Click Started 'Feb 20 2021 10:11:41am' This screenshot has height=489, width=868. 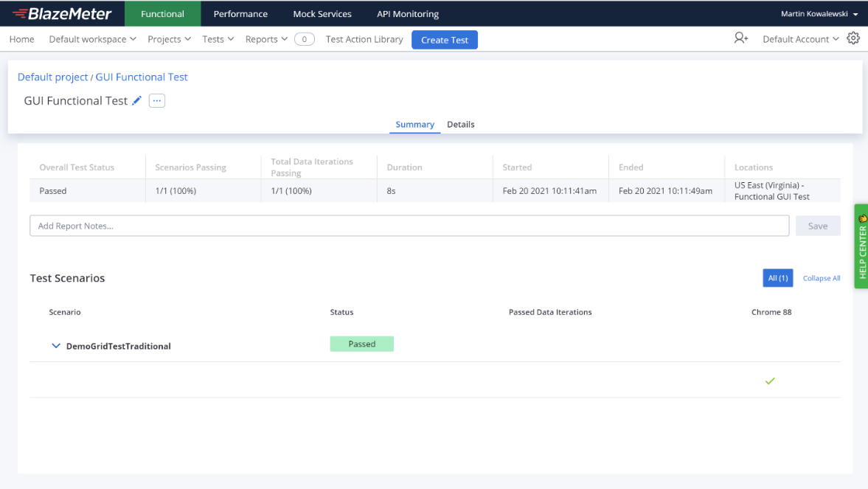(x=549, y=191)
